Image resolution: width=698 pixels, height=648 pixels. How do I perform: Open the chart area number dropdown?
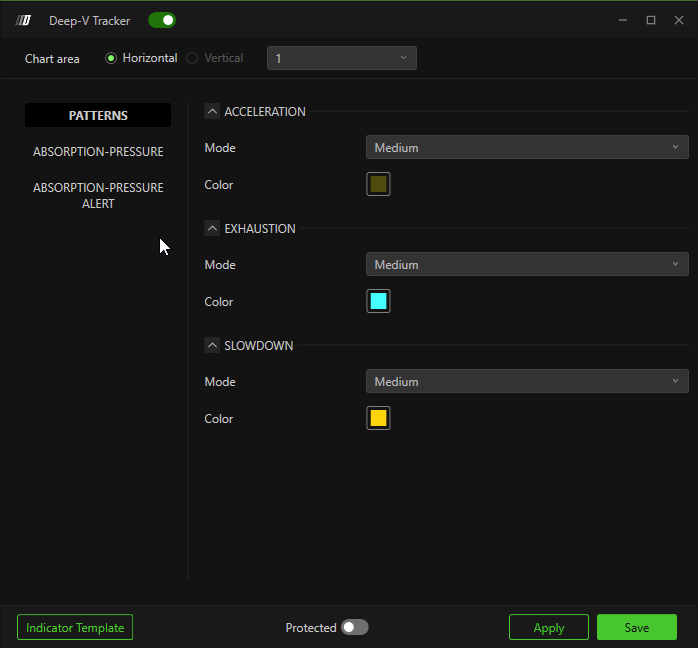pos(341,58)
